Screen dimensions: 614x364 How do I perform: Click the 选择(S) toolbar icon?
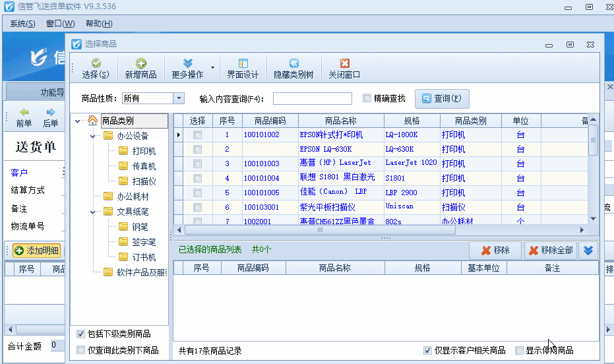click(x=96, y=63)
